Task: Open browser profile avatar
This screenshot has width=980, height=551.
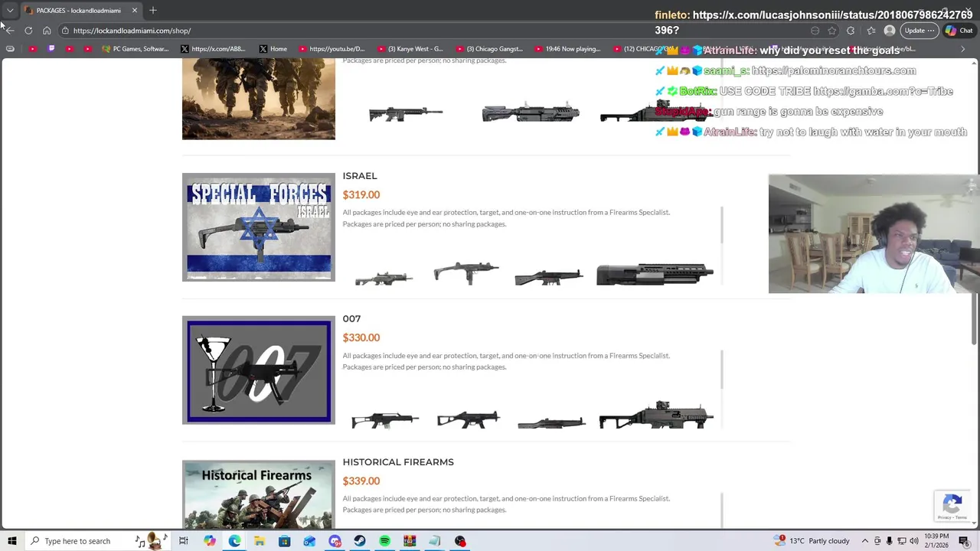Action: pyautogui.click(x=890, y=31)
